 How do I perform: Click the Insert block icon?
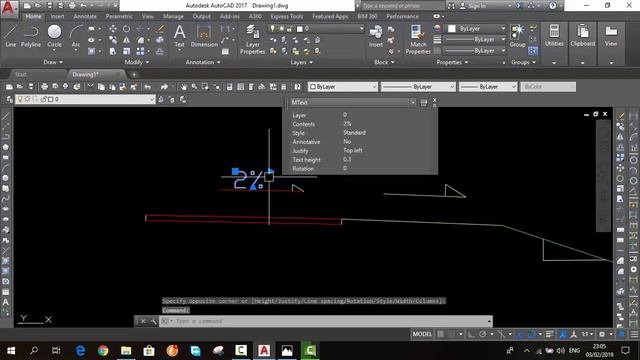376,36
